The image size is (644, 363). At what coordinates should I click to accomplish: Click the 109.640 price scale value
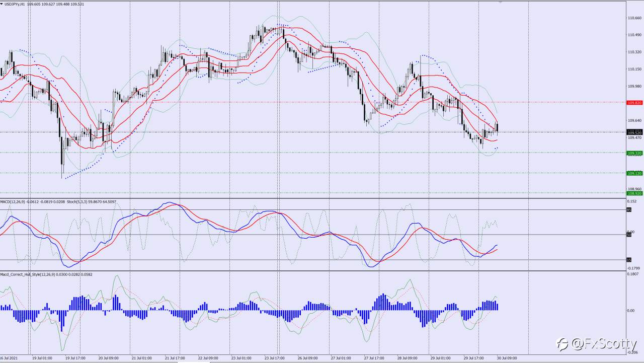634,121
